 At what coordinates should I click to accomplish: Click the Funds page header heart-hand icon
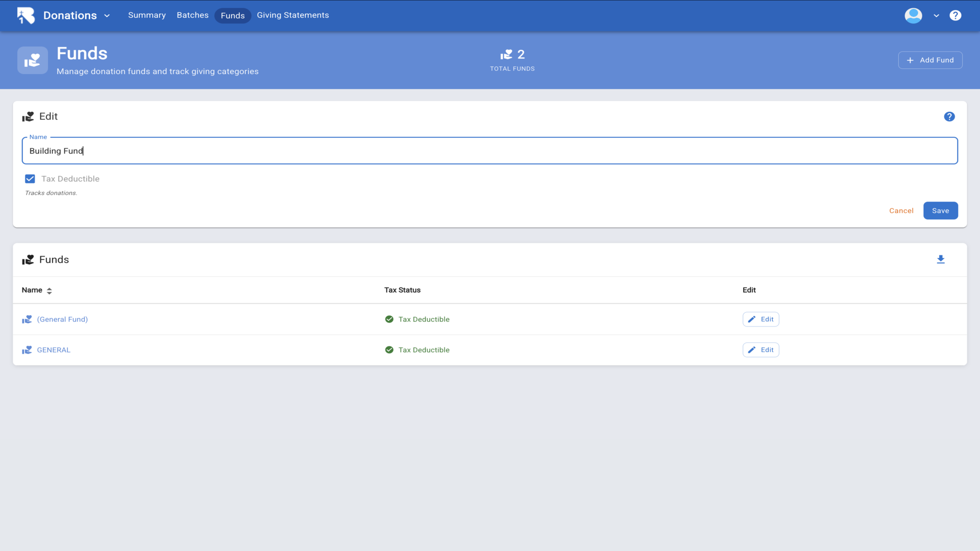[33, 60]
